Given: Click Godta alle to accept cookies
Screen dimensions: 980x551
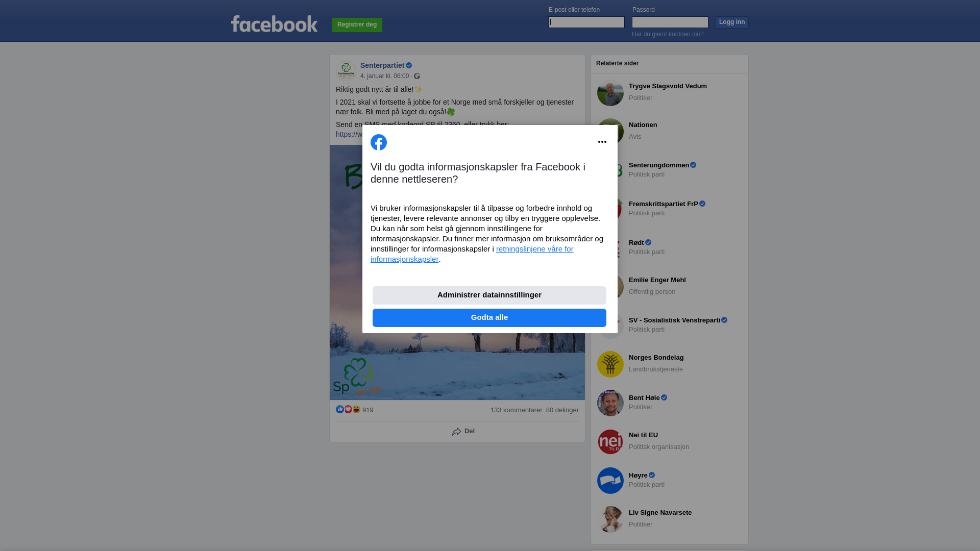Looking at the screenshot, I should pos(489,318).
